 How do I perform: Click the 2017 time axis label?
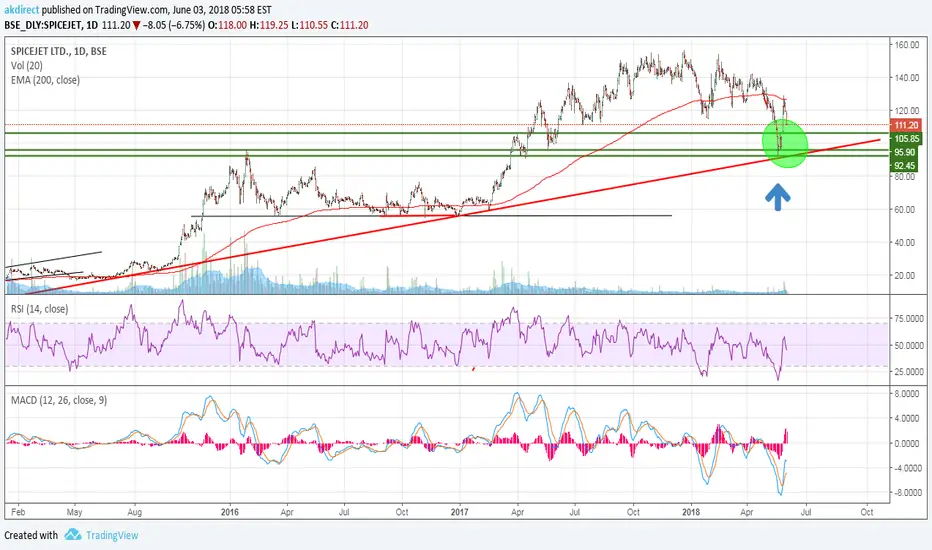pyautogui.click(x=459, y=511)
